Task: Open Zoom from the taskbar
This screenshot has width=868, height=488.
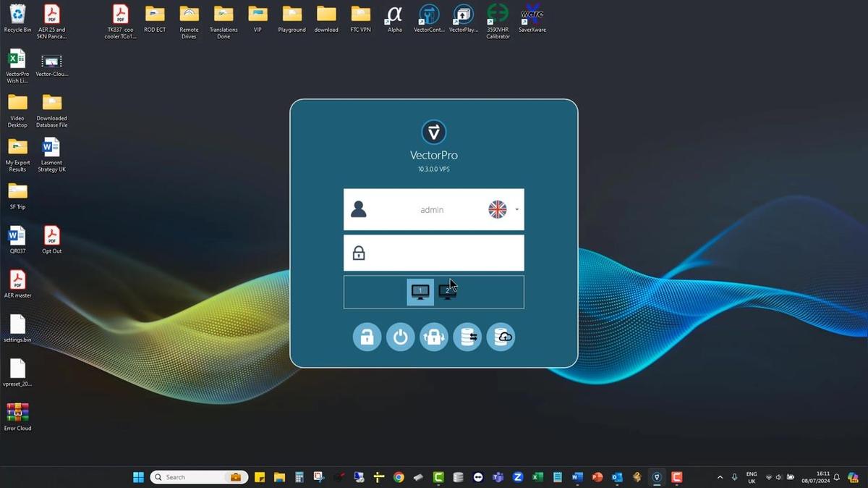Action: 518,477
